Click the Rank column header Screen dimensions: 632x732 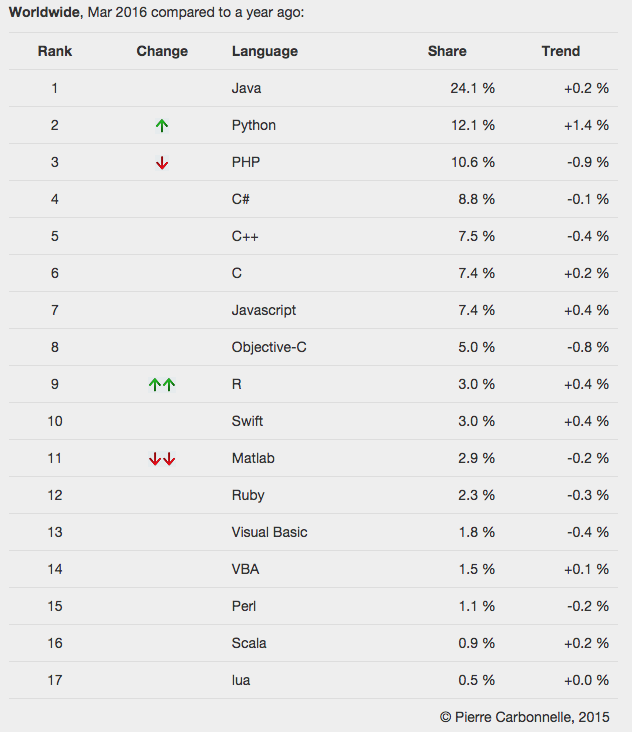click(55, 51)
